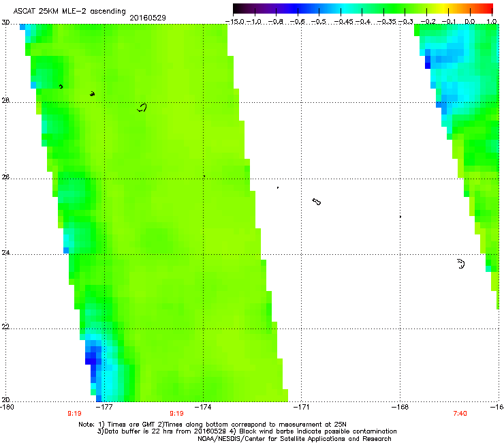Click the longitude label -168
This screenshot has height=443, width=504.
pyautogui.click(x=400, y=408)
